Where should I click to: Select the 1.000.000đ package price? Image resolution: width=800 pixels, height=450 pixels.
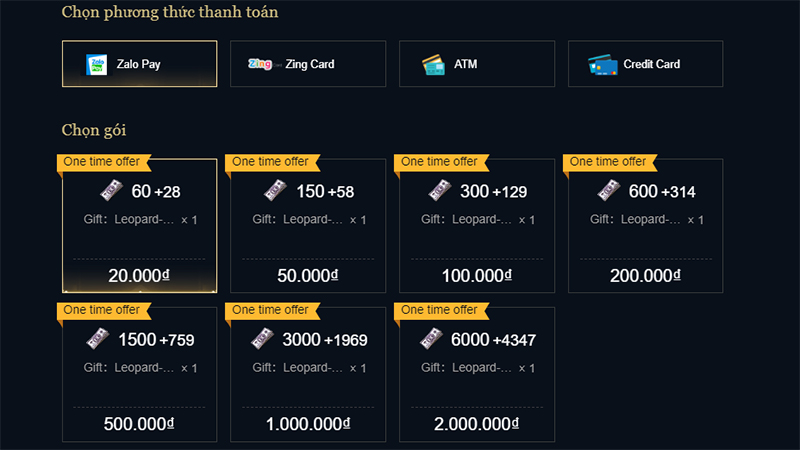click(308, 424)
